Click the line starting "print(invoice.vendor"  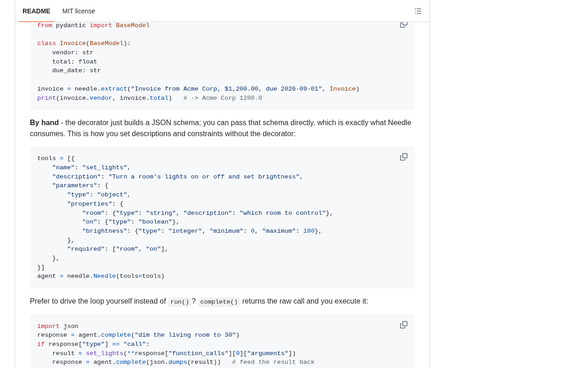[x=150, y=98]
